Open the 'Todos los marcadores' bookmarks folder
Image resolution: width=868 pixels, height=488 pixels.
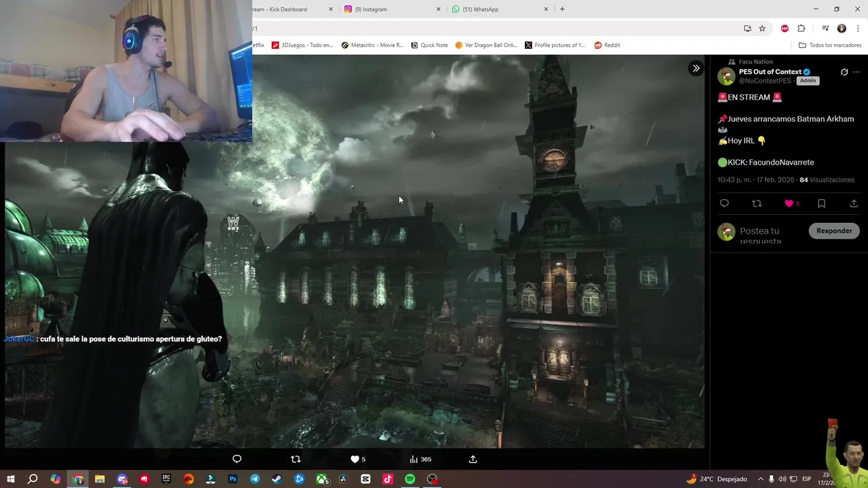pos(830,45)
